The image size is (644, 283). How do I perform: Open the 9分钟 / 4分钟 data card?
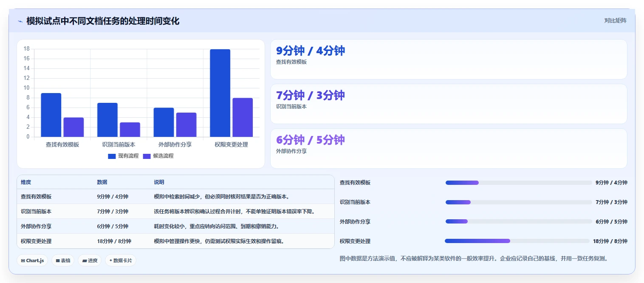[449, 59]
